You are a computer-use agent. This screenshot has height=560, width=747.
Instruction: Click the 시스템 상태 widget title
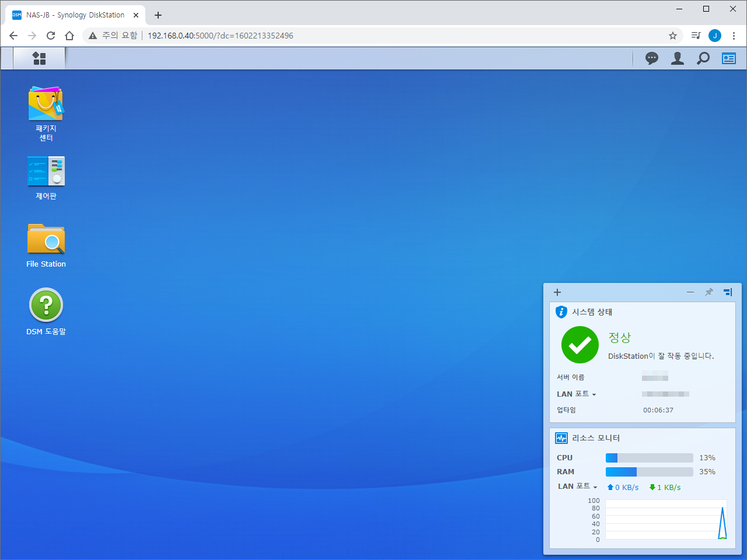point(592,312)
